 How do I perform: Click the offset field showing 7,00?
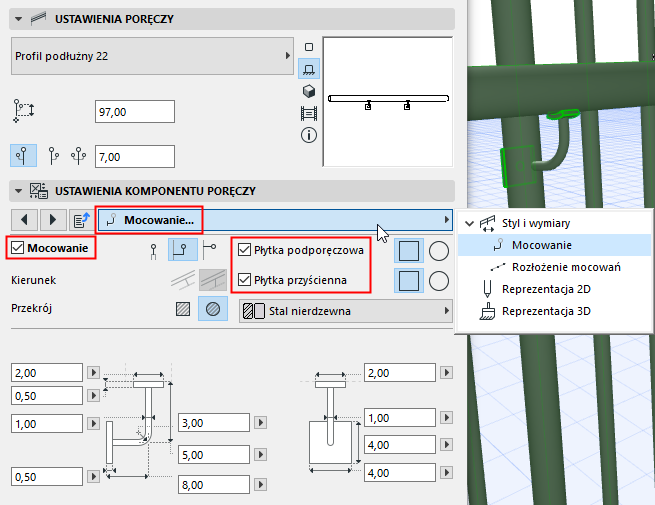click(135, 157)
